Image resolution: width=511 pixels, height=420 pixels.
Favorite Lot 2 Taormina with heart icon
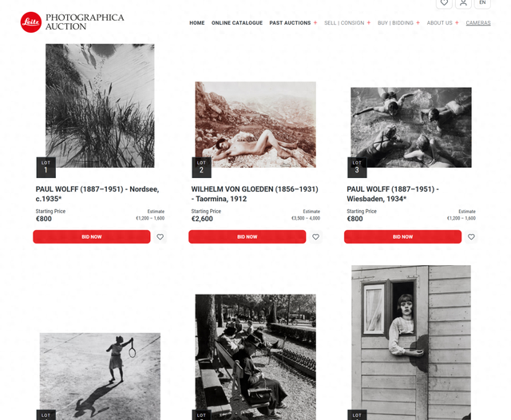click(315, 237)
